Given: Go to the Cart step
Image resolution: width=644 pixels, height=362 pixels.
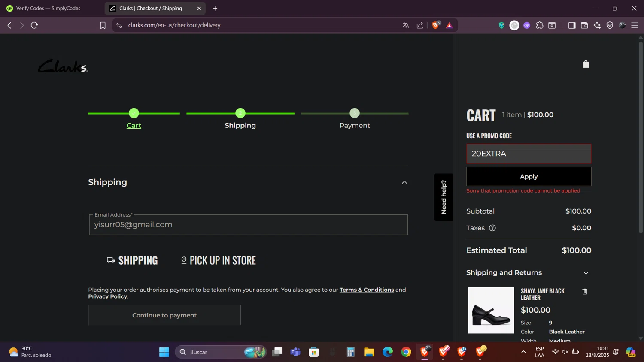Looking at the screenshot, I should (x=134, y=125).
